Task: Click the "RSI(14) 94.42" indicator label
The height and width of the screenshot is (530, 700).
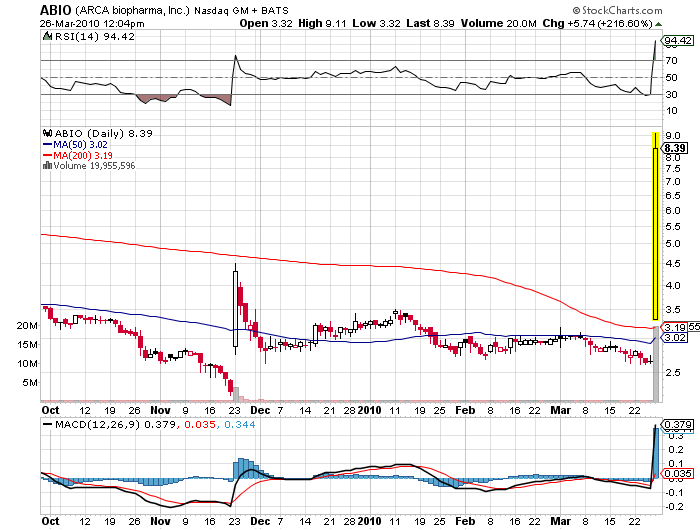Action: [95, 37]
